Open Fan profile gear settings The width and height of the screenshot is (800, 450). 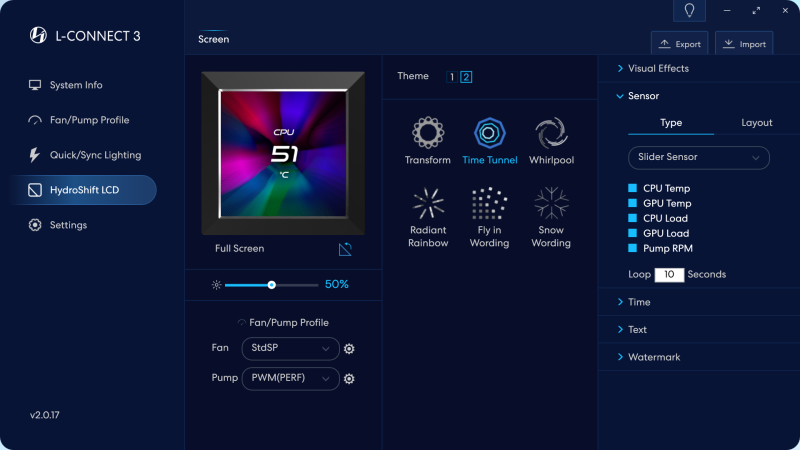[x=349, y=348]
